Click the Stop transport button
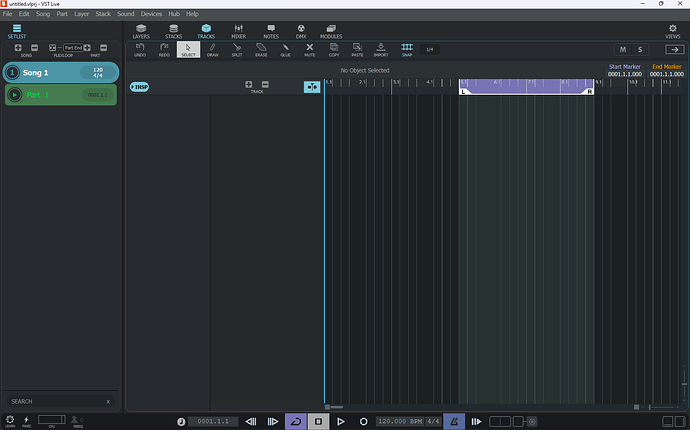Viewport: 690px width, 430px height. click(318, 422)
